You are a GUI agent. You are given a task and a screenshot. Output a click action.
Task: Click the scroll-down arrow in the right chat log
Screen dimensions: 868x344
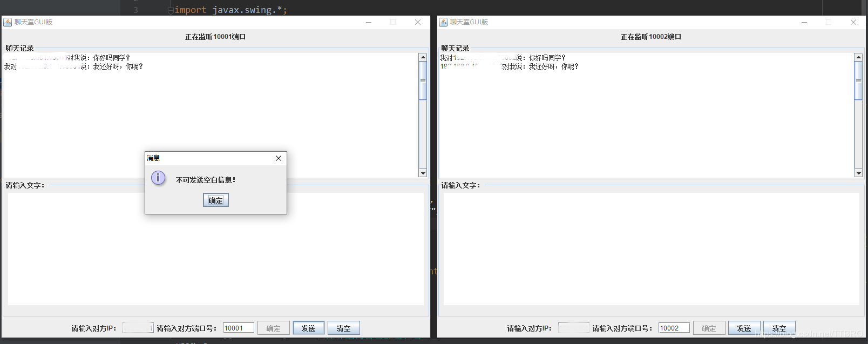(x=858, y=173)
